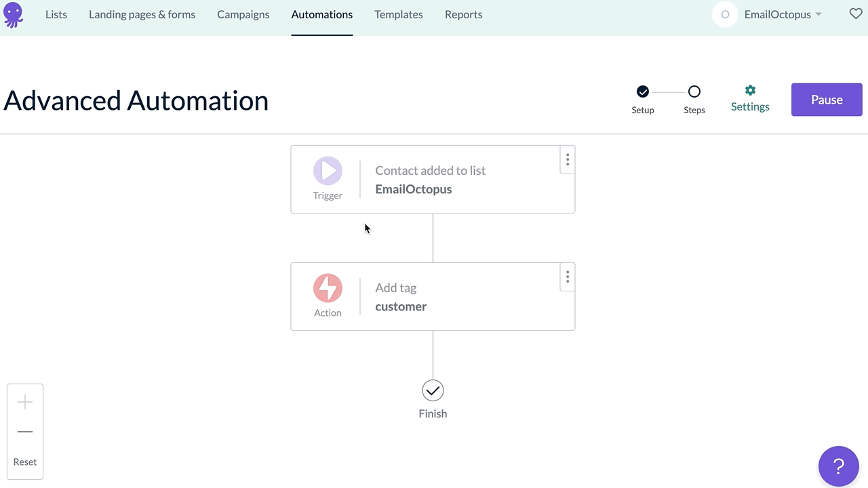Click the Settings link label

tap(750, 106)
